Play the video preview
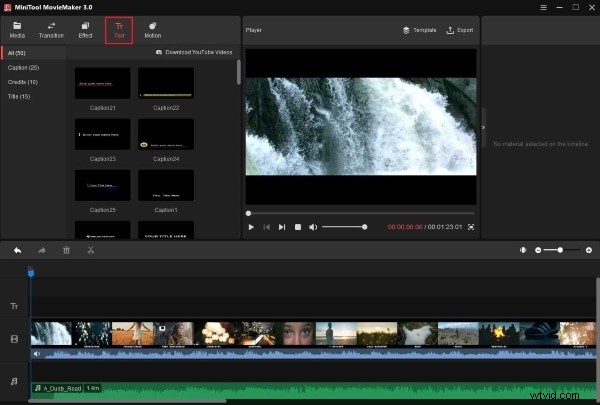Screen dimensions: 600x405 tap(251, 227)
